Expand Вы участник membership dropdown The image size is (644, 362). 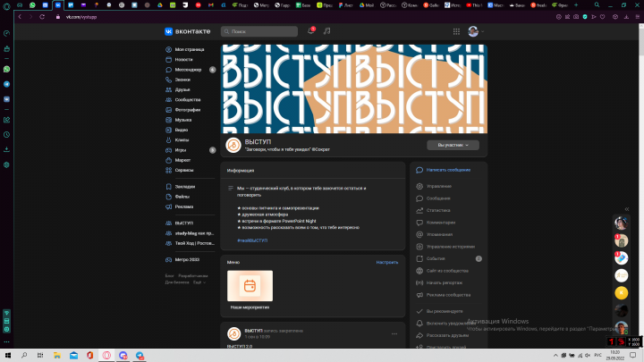point(453,145)
